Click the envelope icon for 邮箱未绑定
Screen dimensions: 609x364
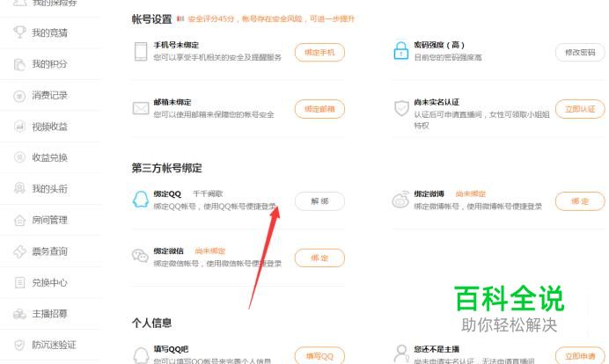pos(141,108)
